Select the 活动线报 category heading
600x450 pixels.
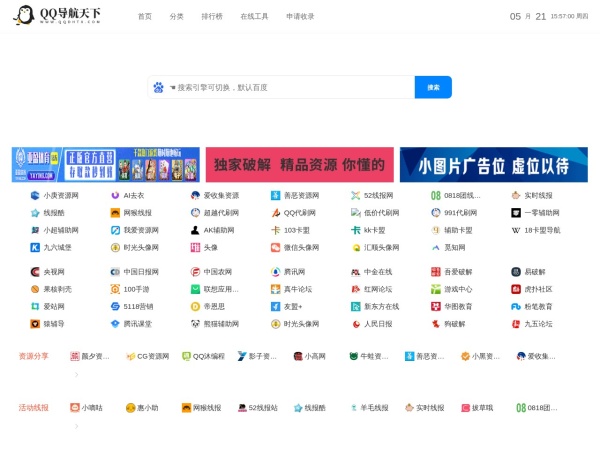pyautogui.click(x=34, y=408)
